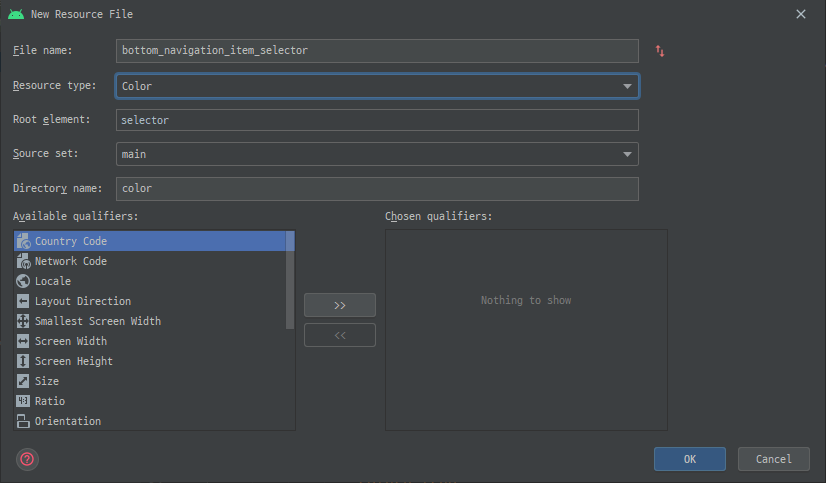Open help with the question mark icon
The height and width of the screenshot is (483, 826).
click(x=27, y=459)
